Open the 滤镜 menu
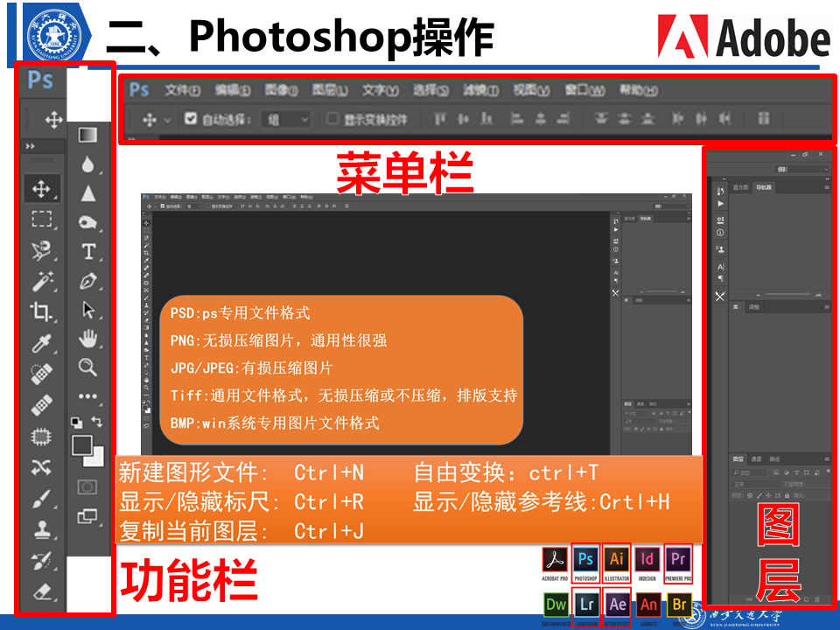Image resolution: width=840 pixels, height=630 pixels. pos(480,90)
